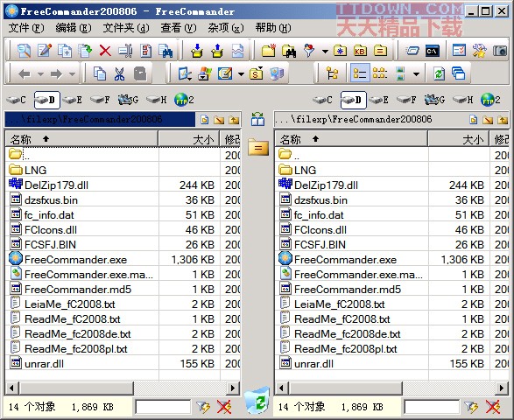Select FreeCommander.exe in right panel

pos(346,260)
